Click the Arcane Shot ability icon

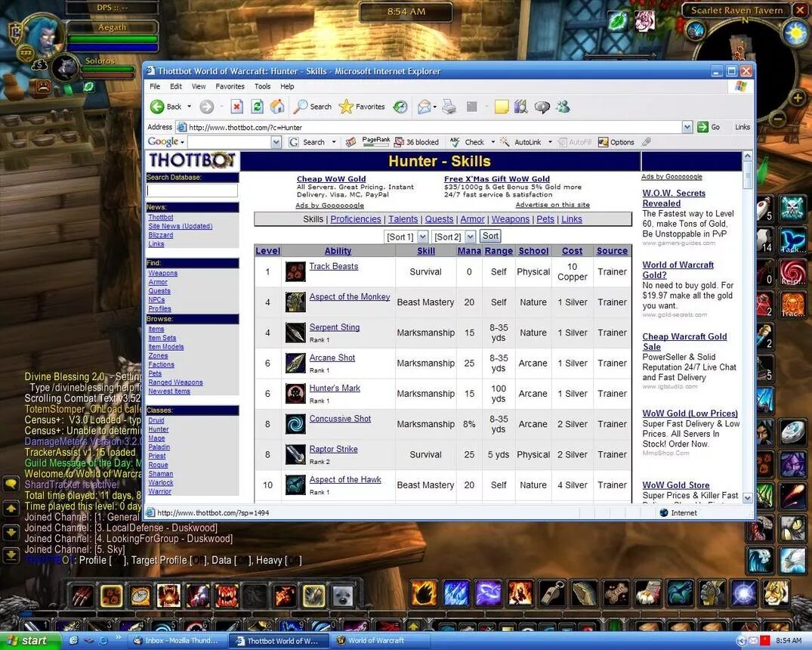295,364
